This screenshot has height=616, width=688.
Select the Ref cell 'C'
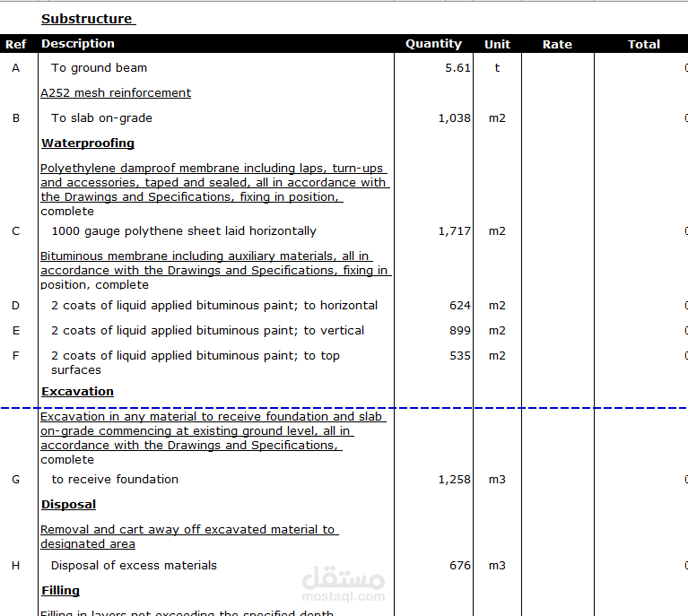pyautogui.click(x=16, y=230)
